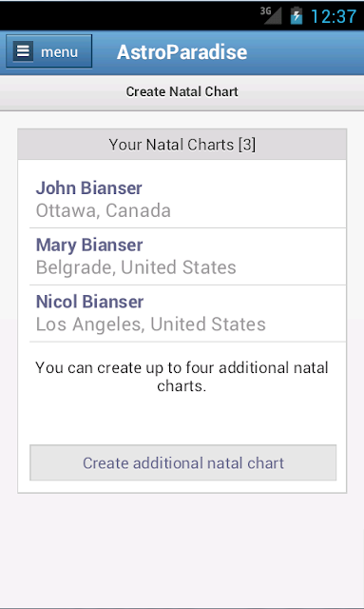The height and width of the screenshot is (609, 364).
Task: Tap the additional natal charts info text
Action: pos(182,377)
